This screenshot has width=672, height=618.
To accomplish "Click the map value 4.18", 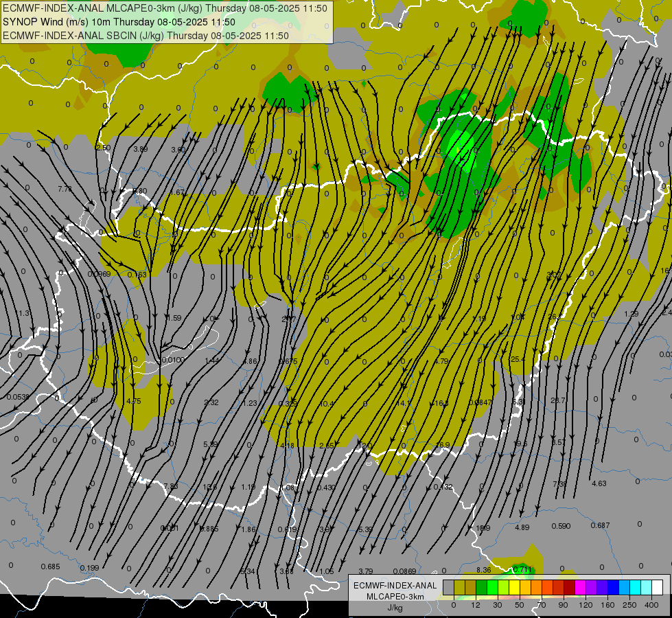I will point(287,446).
